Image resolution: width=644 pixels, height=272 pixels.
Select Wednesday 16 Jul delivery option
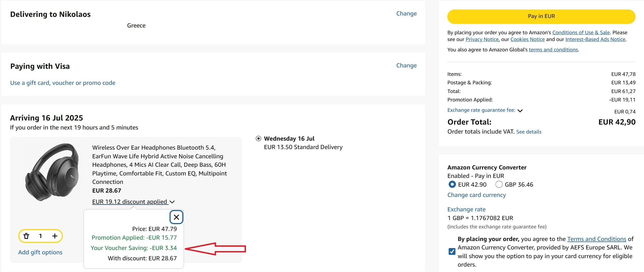point(258,139)
